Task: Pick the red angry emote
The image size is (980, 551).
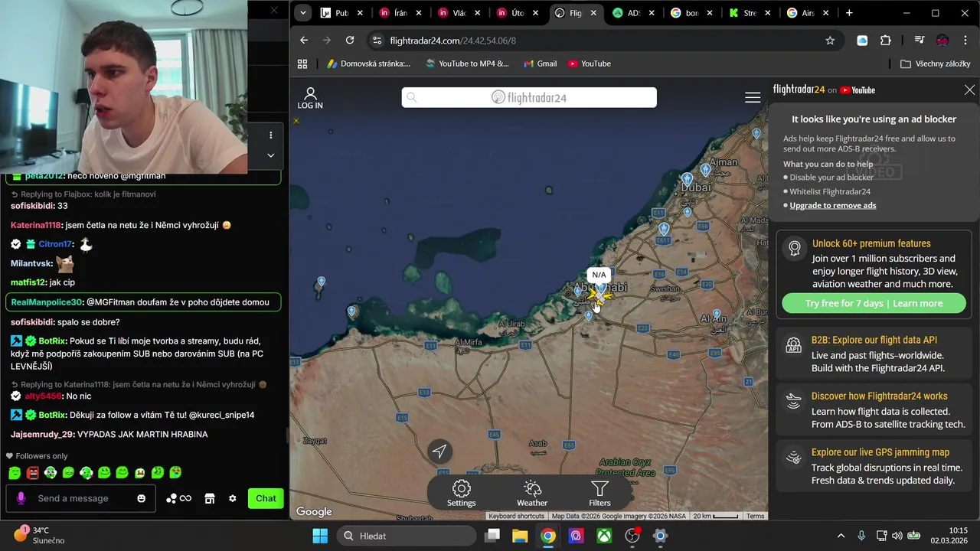Action: [32, 473]
